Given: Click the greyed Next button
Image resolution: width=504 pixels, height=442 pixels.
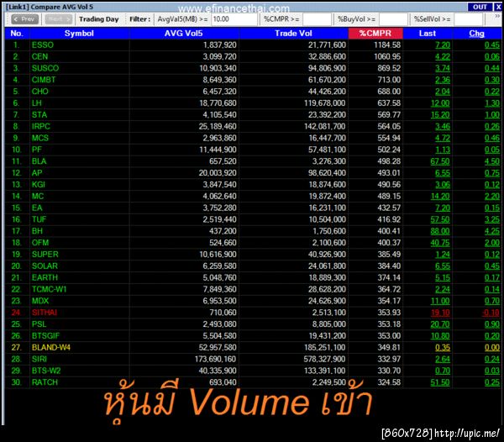Looking at the screenshot, I should 58,19.
